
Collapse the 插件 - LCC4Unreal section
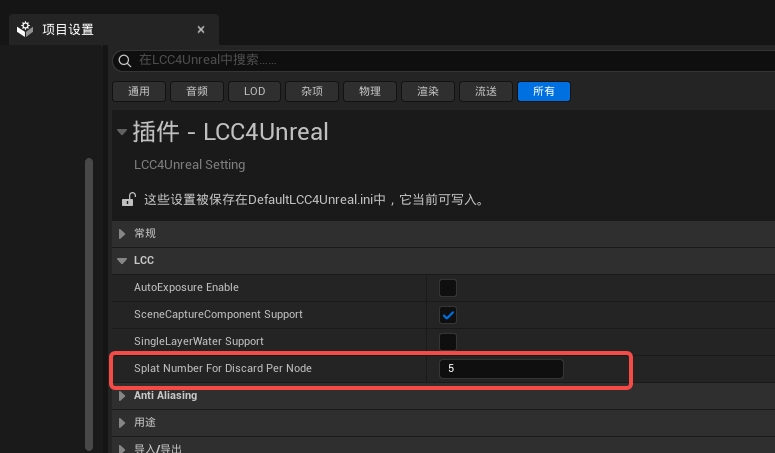[122, 132]
